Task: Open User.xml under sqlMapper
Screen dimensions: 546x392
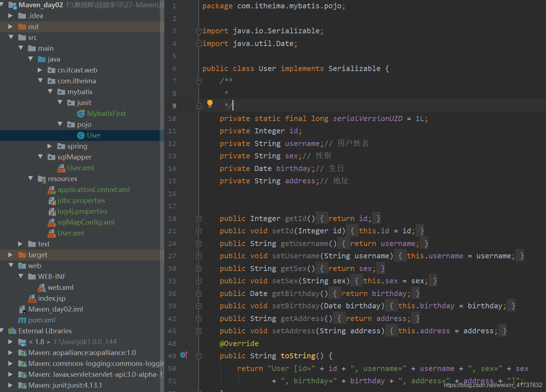Action: [80, 168]
